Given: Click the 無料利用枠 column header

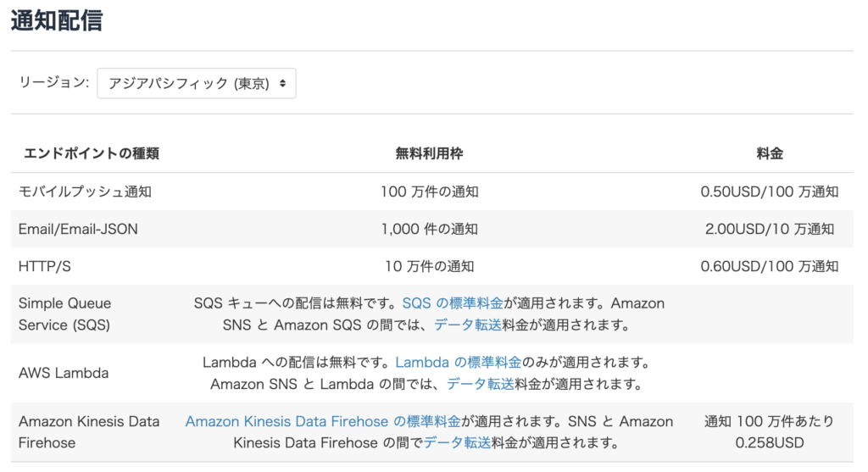Looking at the screenshot, I should (429, 153).
